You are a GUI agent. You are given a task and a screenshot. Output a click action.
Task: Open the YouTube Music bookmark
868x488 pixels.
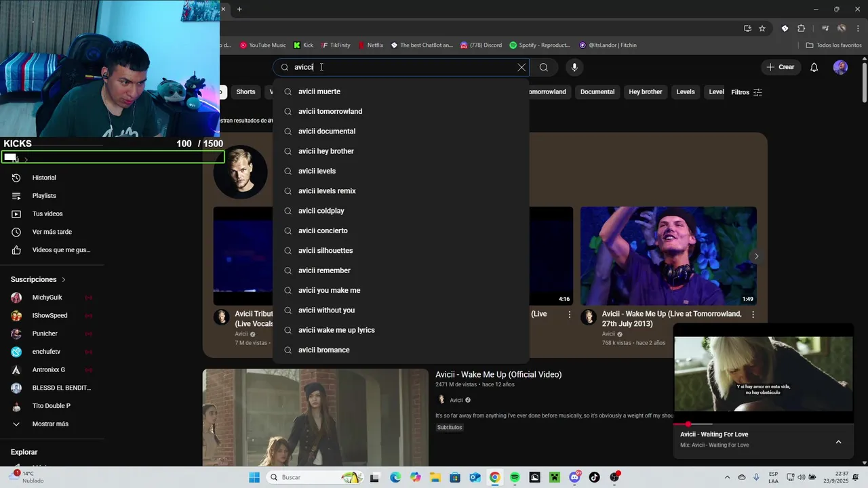click(x=262, y=45)
